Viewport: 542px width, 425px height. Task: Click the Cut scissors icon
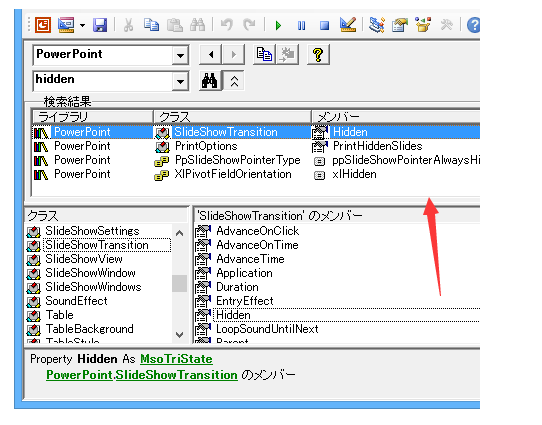(x=128, y=25)
